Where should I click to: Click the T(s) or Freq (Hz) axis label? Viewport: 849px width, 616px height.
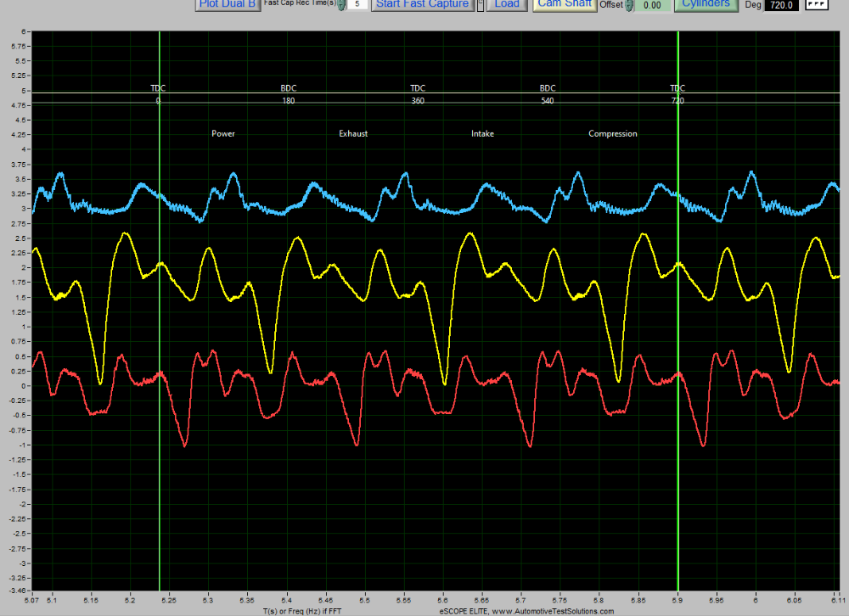(x=302, y=611)
